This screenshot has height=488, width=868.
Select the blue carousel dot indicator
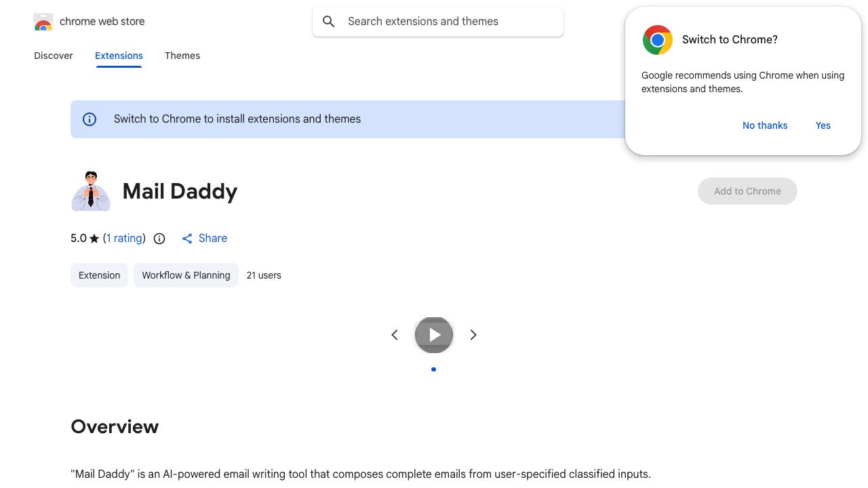434,369
